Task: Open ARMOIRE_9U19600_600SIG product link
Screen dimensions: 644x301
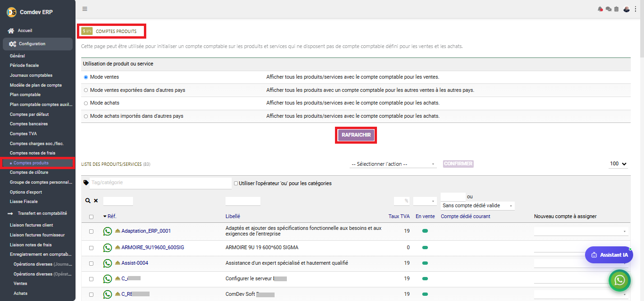Action: tap(153, 247)
